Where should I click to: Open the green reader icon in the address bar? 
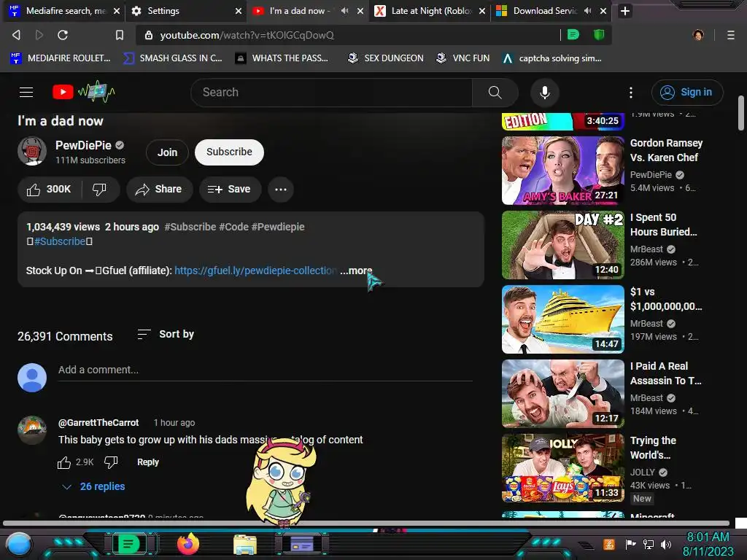coord(573,34)
